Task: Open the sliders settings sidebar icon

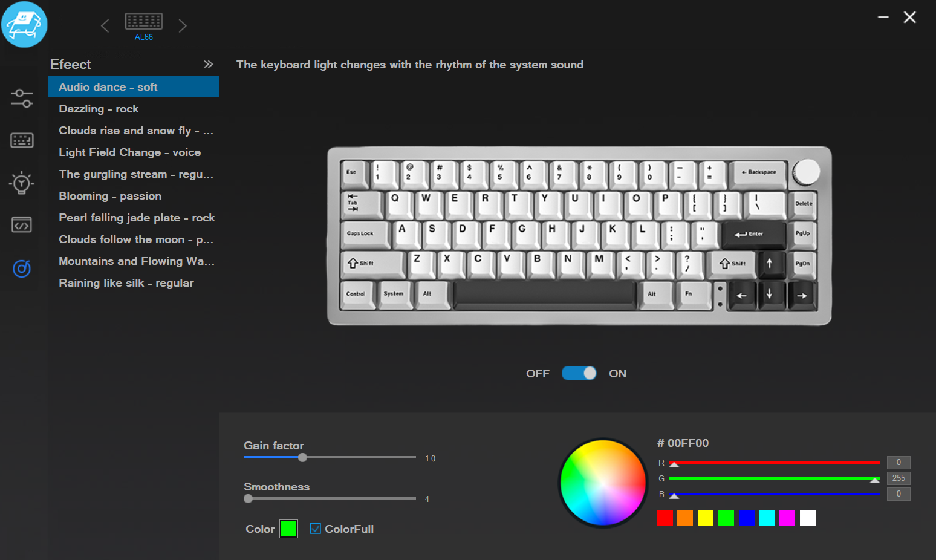Action: [22, 98]
